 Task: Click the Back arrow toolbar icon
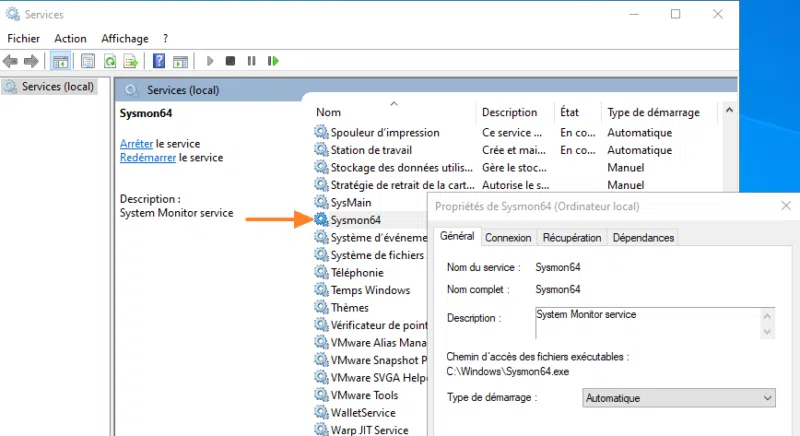pos(10,61)
